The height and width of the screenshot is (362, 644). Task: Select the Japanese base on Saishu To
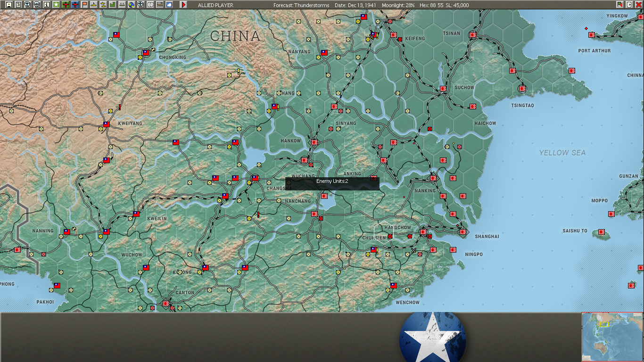[x=602, y=232]
